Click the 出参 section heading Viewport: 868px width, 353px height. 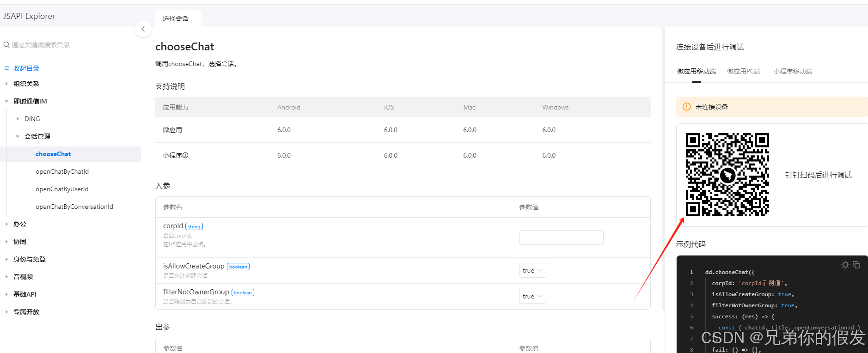click(163, 327)
